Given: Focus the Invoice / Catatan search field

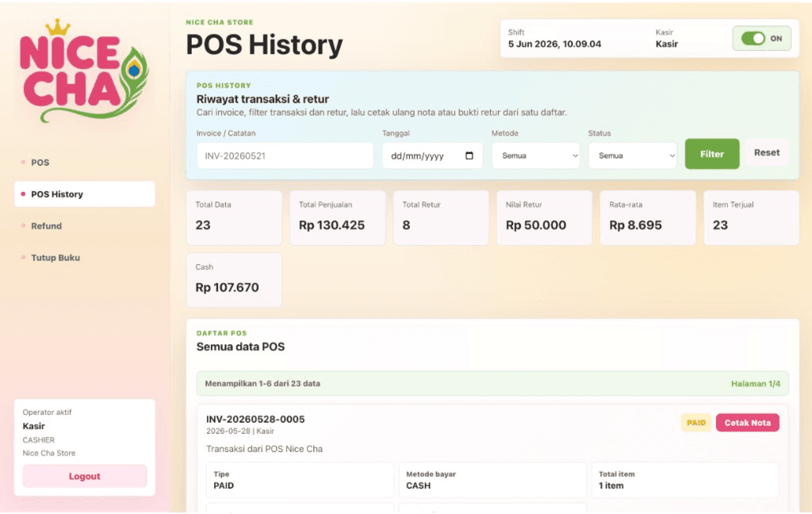Looking at the screenshot, I should pos(285,155).
